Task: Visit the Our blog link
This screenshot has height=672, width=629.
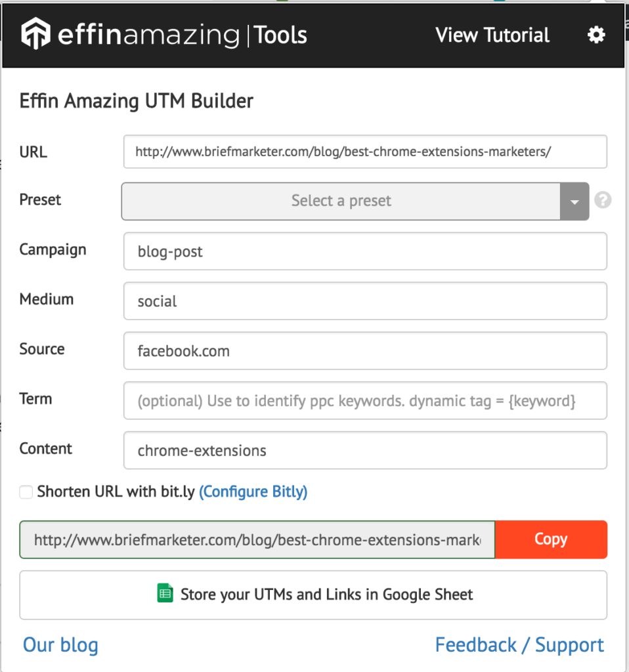Action: pos(60,645)
